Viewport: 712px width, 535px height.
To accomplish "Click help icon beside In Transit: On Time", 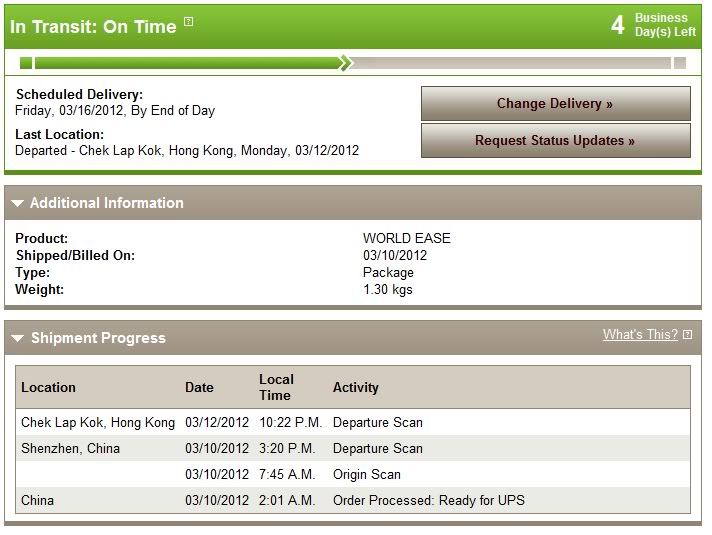I will (x=189, y=22).
